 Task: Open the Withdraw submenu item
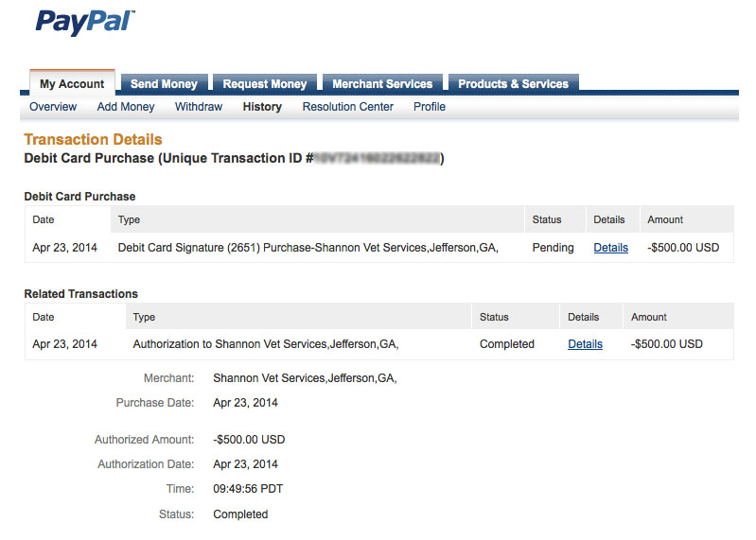199,107
